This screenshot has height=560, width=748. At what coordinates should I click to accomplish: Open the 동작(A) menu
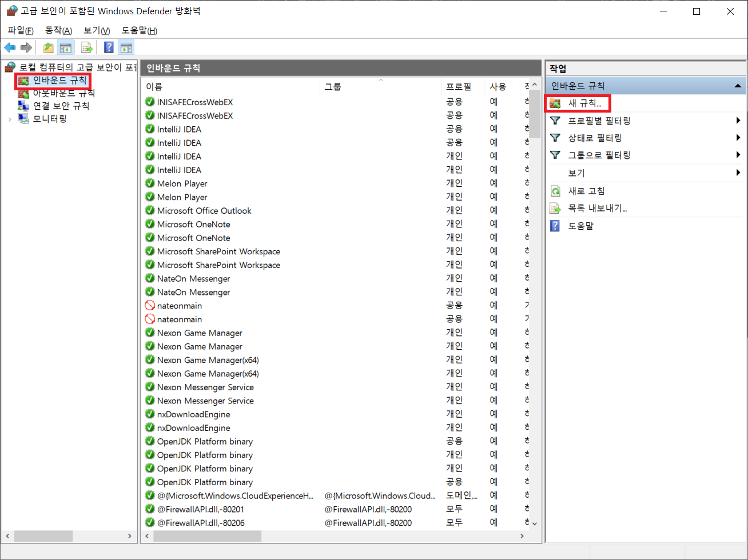point(58,30)
